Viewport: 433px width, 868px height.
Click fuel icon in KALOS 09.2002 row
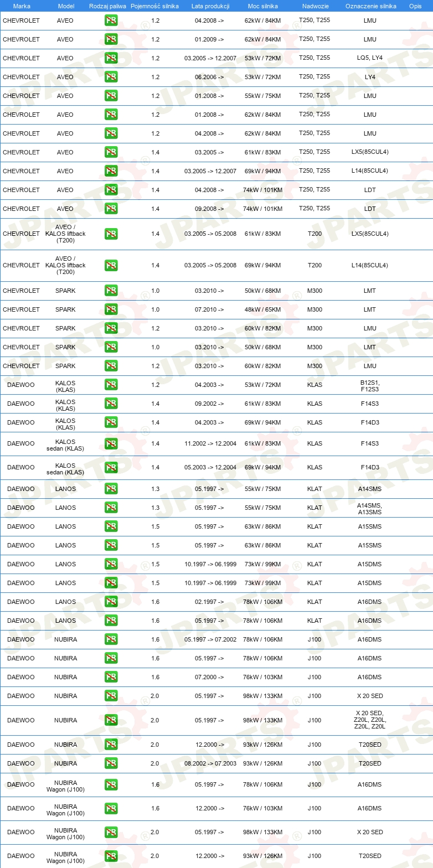111,404
